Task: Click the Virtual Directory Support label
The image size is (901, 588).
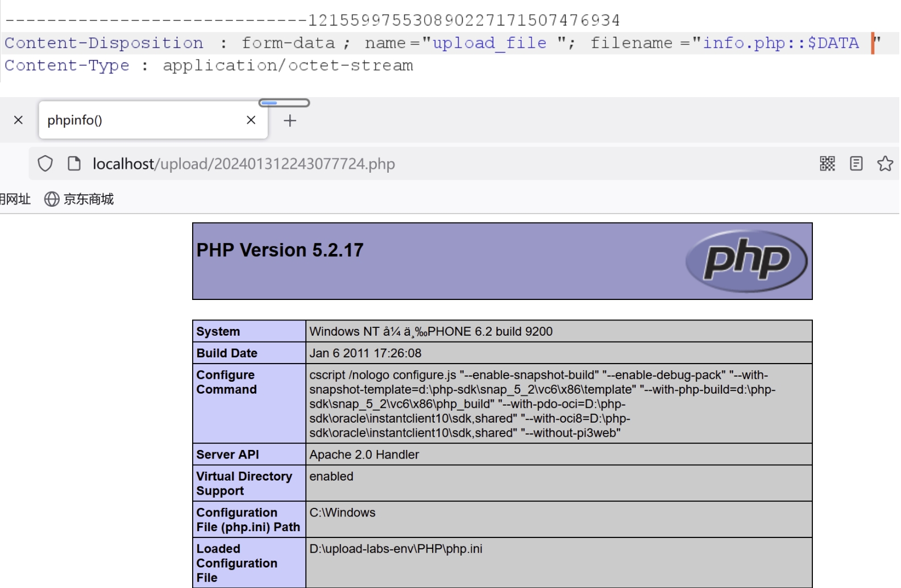Action: (244, 483)
